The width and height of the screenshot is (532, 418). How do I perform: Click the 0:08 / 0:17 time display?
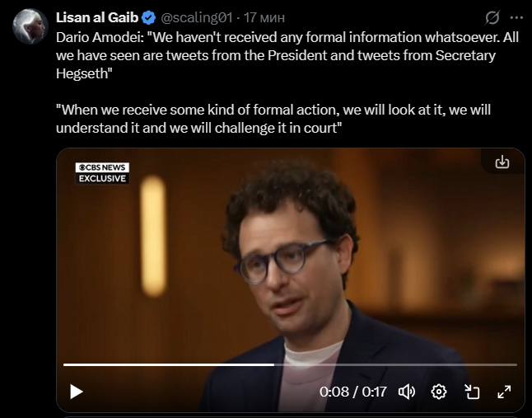[352, 392]
